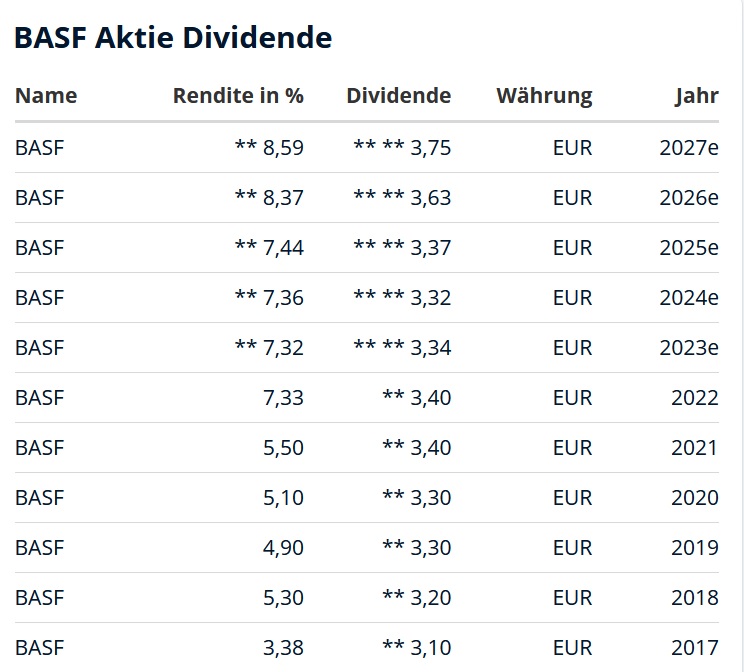
Task: Click the 3,63 dividend estimate
Action: (431, 198)
